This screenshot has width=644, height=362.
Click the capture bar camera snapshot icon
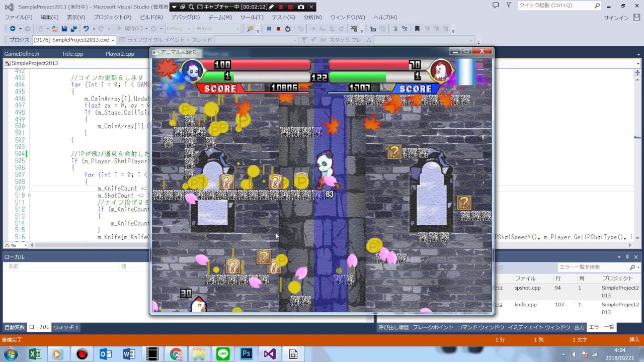point(300,7)
